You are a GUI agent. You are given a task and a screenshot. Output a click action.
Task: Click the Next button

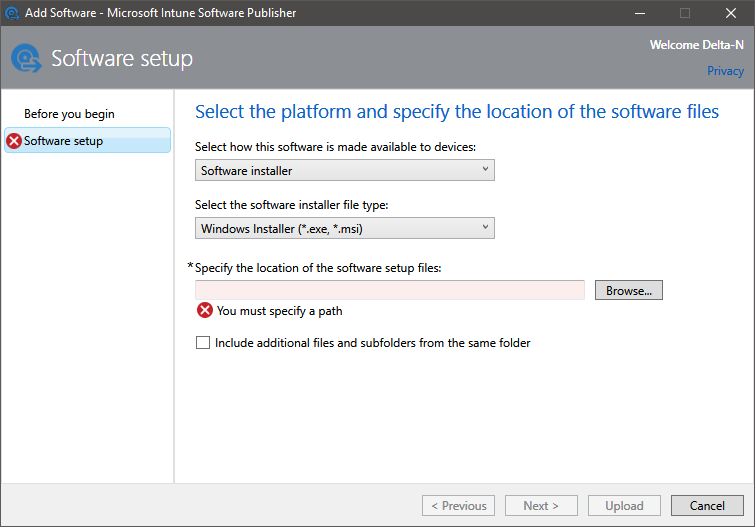[x=541, y=506]
